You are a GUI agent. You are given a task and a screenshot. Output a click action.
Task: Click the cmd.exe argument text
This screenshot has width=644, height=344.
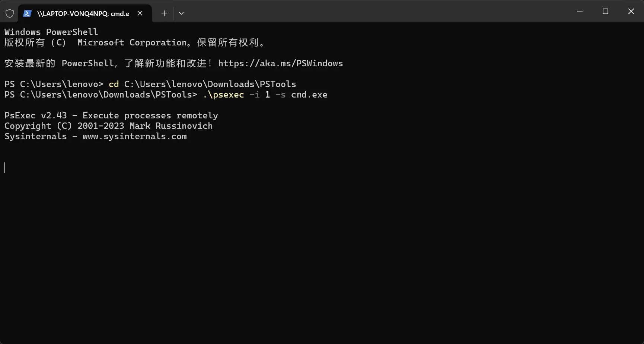309,95
